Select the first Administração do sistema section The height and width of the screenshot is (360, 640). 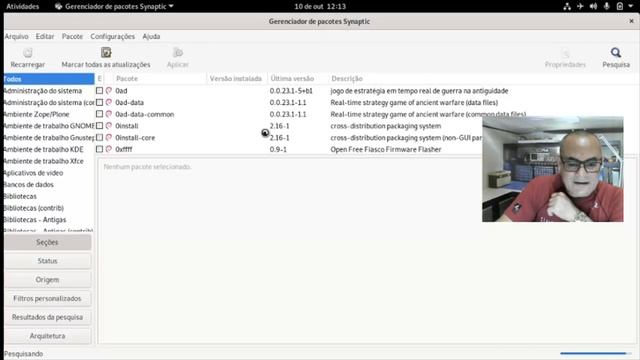(49, 91)
